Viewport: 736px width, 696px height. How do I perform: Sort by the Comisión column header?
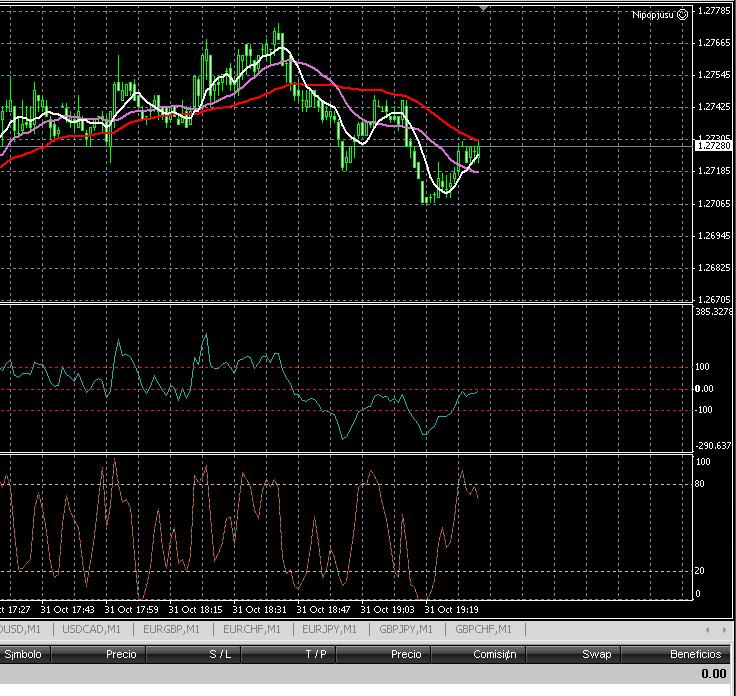pyautogui.click(x=494, y=654)
